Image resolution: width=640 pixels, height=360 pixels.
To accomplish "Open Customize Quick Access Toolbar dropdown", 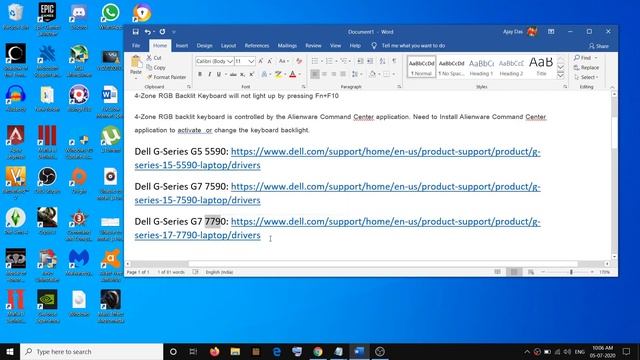I will point(174,32).
